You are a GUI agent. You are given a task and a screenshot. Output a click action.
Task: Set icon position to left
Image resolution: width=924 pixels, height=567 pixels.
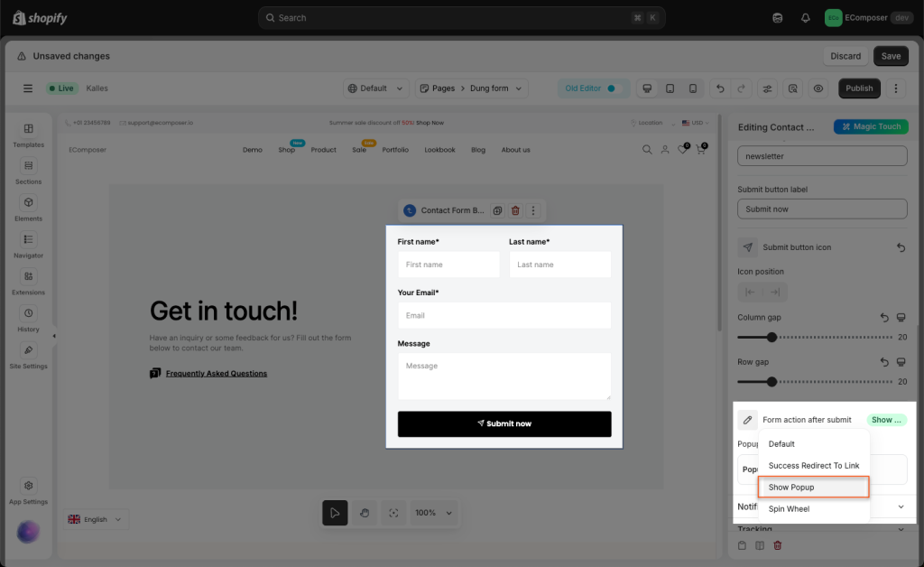pyautogui.click(x=751, y=292)
